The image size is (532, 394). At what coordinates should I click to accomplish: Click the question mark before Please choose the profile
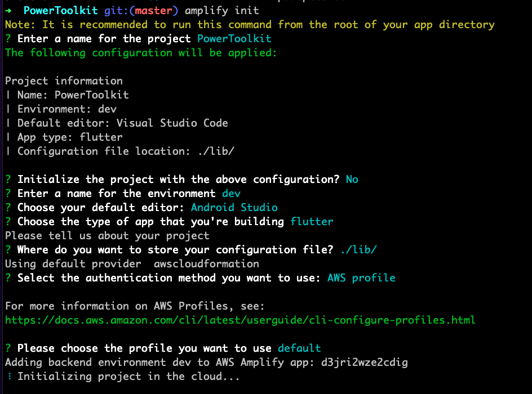click(8, 348)
